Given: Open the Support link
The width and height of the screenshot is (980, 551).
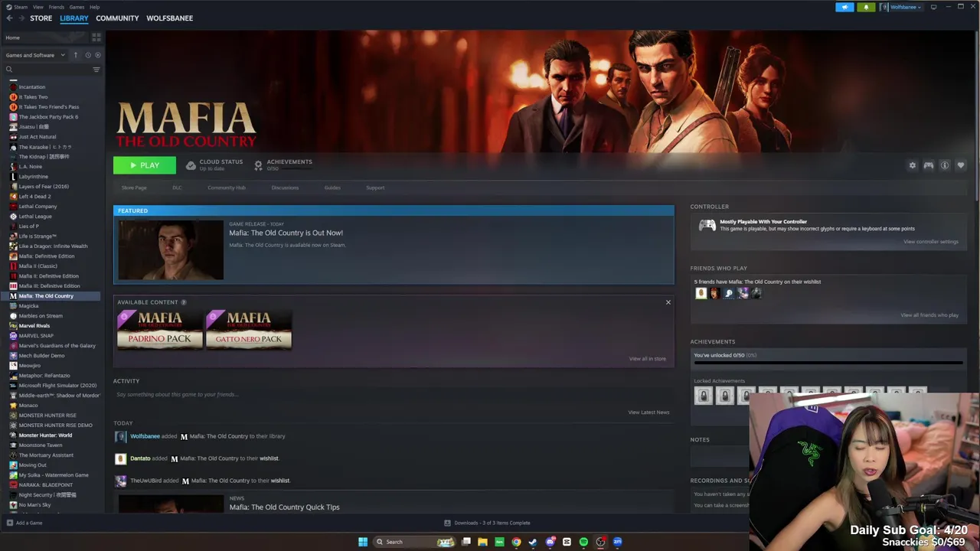Looking at the screenshot, I should [x=375, y=187].
